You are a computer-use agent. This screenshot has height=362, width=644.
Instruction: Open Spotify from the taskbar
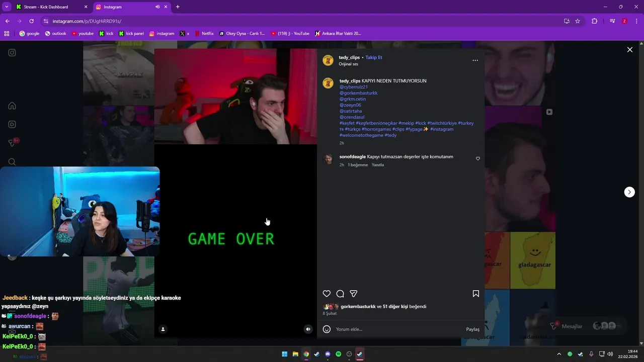point(338,354)
